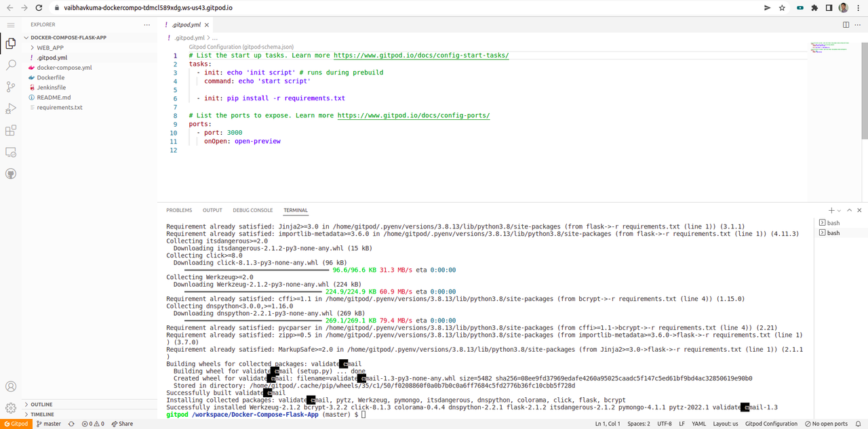
Task: Switch to the OUTPUT panel tab
Action: click(x=212, y=210)
